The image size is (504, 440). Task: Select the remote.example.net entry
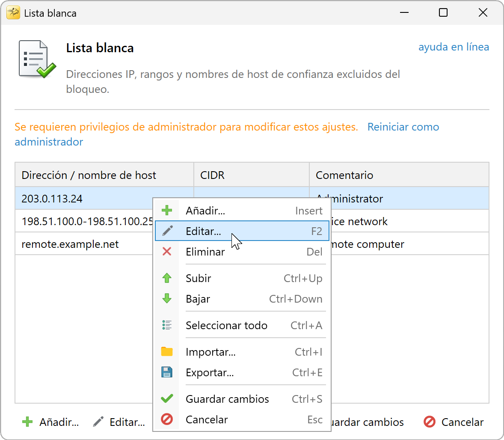[x=83, y=244]
